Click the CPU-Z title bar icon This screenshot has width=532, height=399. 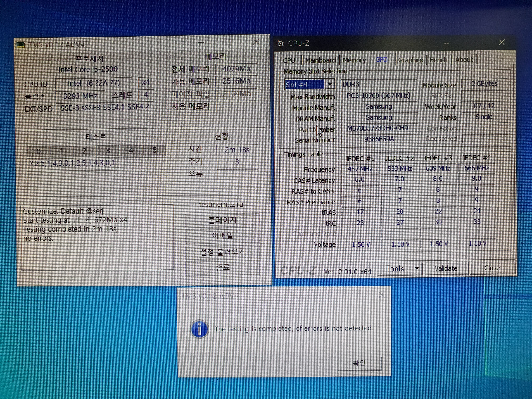(x=280, y=44)
